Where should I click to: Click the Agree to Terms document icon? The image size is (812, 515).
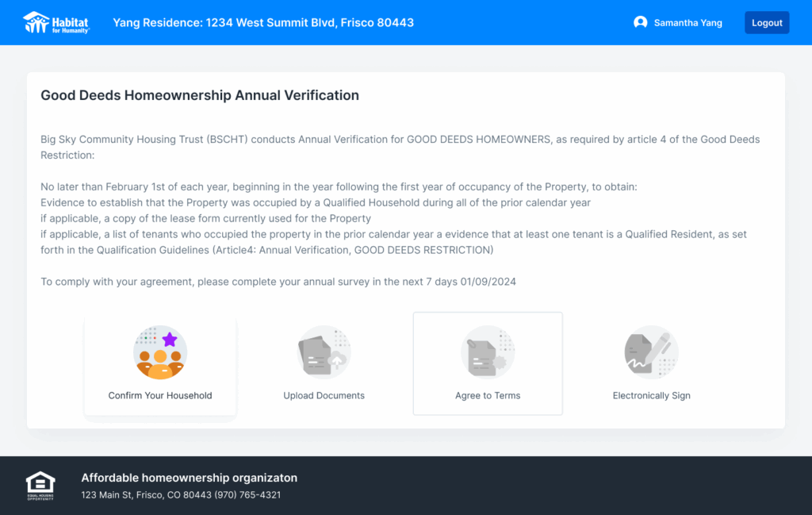[x=488, y=352]
